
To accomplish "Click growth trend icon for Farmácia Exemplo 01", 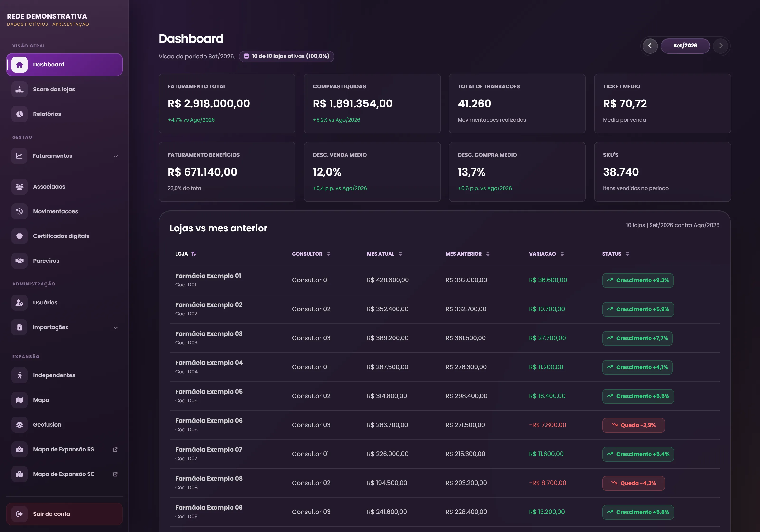I will click(610, 280).
